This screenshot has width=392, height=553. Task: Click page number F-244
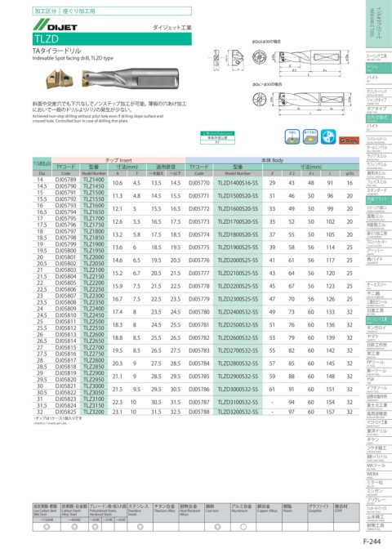[x=372, y=542]
